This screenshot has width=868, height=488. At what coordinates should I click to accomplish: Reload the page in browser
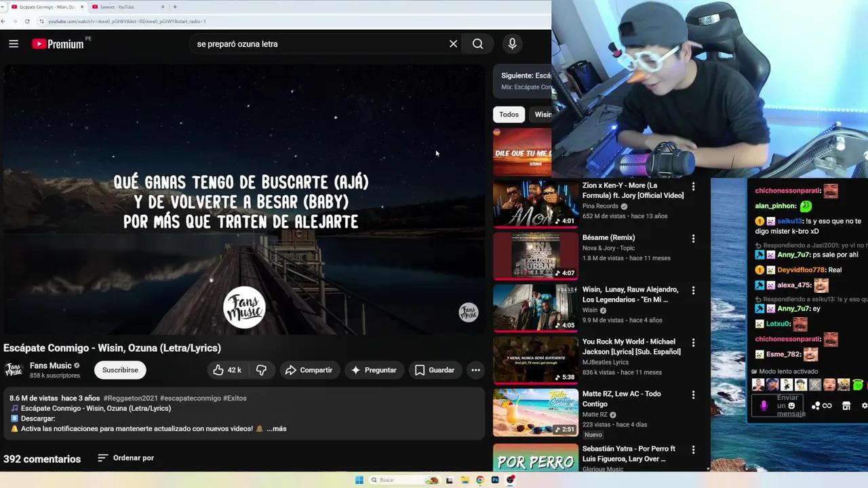(27, 21)
